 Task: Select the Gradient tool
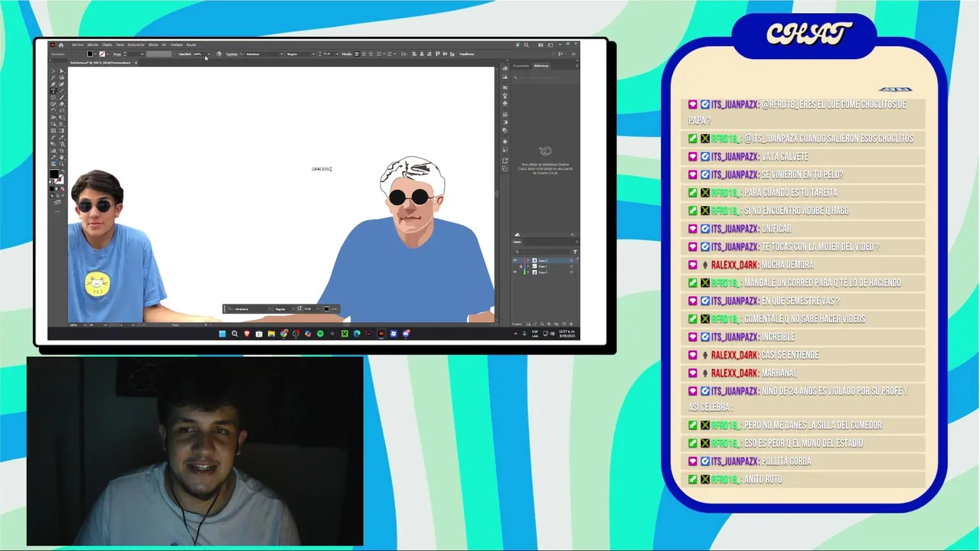pos(61,131)
